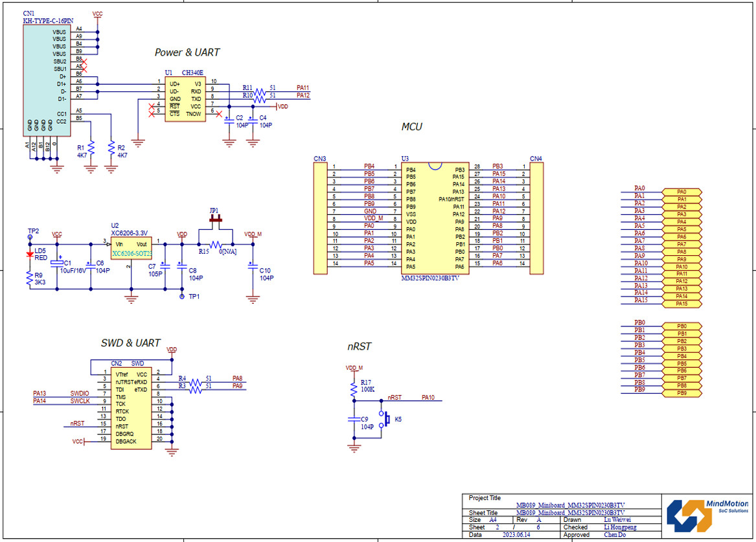Select the K5 push button switch
Viewport: 756px width, 542px height.
[x=387, y=420]
